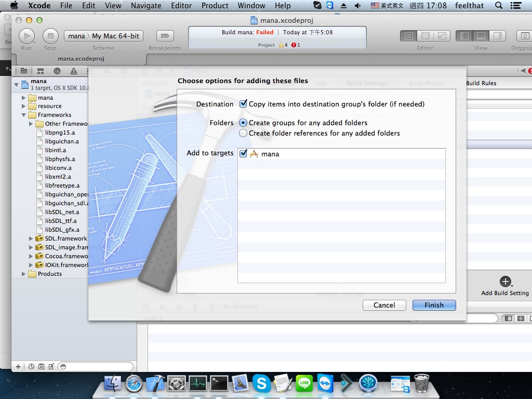Viewport: 532px width, 399px height.
Task: Click the mana.xcodeproj window tab
Action: pos(81,59)
